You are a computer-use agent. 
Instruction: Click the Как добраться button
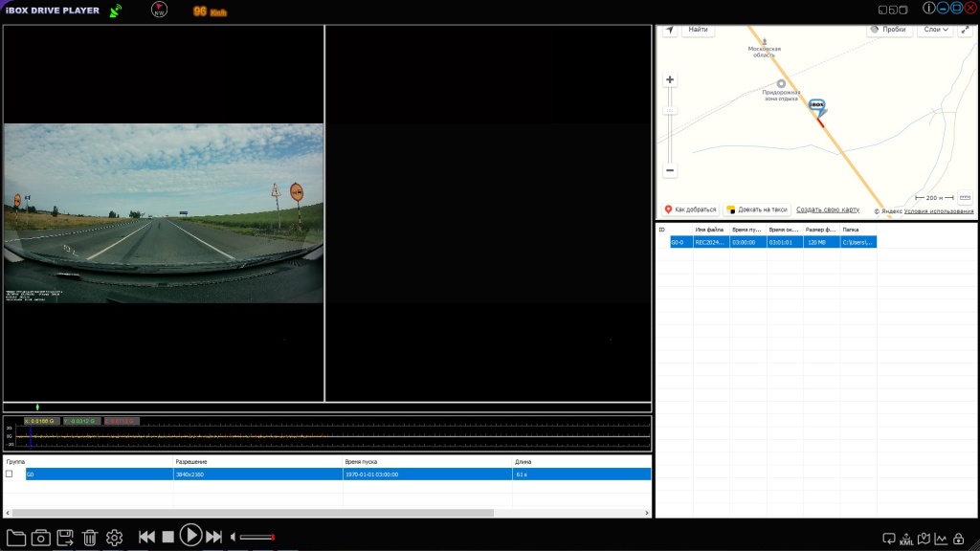pyautogui.click(x=690, y=209)
